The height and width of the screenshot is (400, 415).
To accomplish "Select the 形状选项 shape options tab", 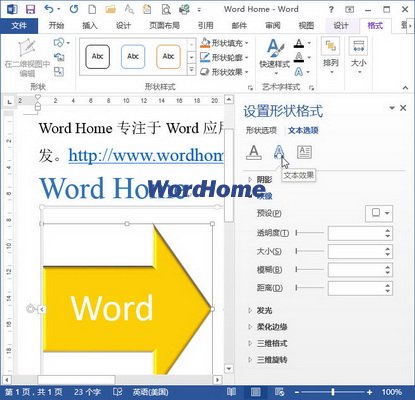I will coord(261,130).
